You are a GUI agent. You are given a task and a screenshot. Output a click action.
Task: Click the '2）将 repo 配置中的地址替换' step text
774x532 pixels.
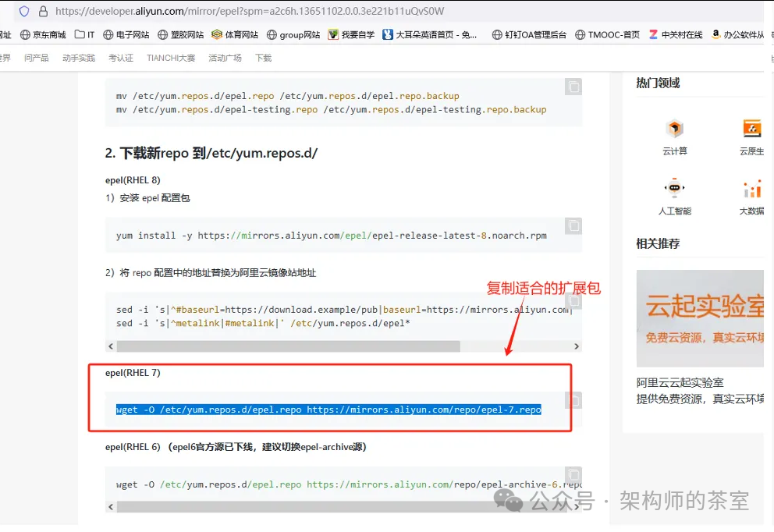[211, 273]
